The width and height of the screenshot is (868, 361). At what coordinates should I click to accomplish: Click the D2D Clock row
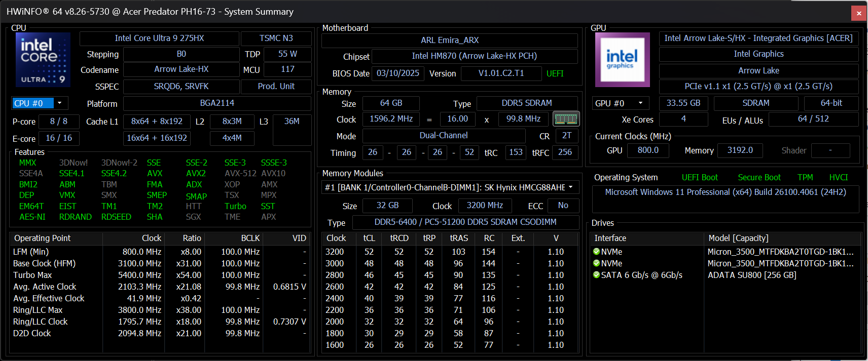pyautogui.click(x=160, y=333)
